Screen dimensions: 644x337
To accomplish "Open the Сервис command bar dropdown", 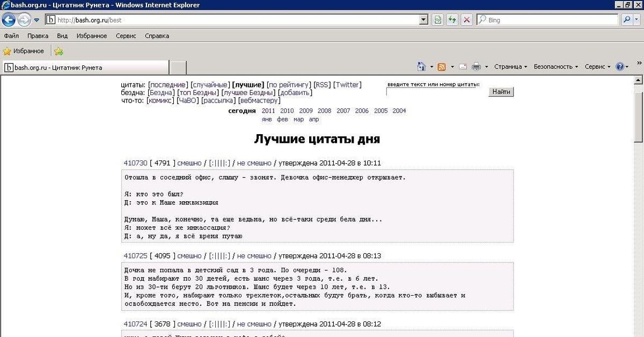I will pos(597,67).
